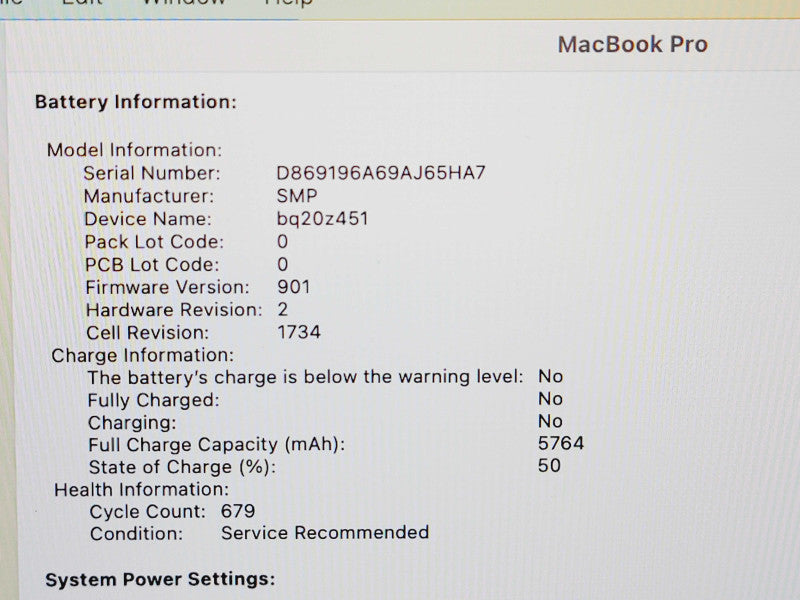This screenshot has height=600, width=800.
Task: Click the Cell Revision label
Action: (147, 333)
